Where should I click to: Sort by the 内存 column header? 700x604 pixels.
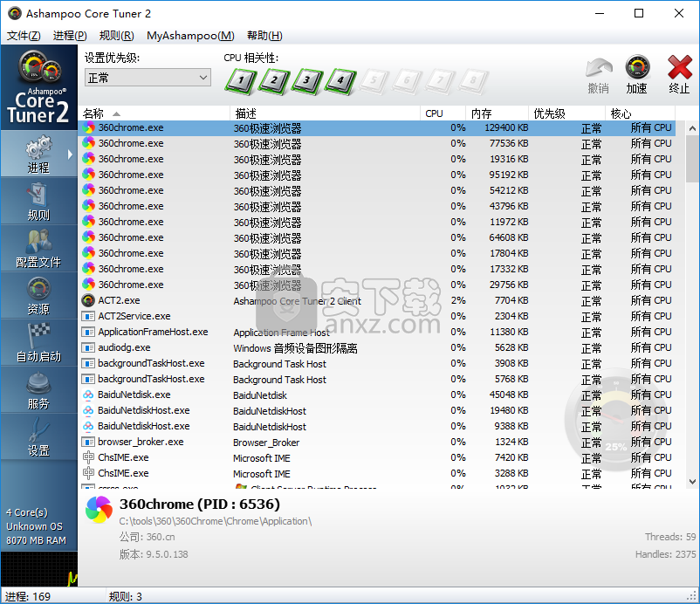[x=498, y=113]
